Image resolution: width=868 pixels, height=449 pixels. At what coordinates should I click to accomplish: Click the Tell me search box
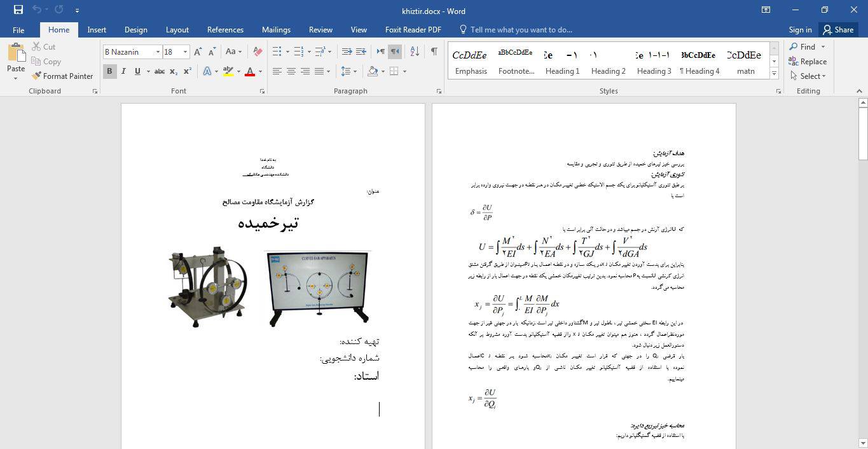coord(521,30)
